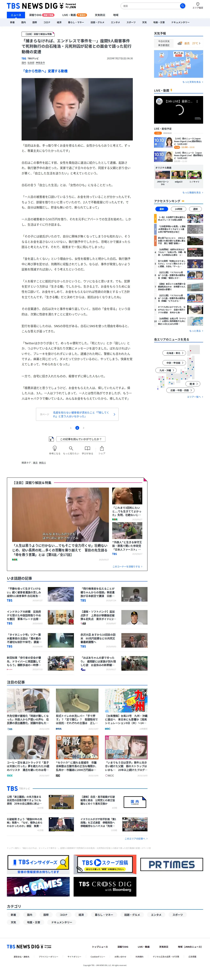Click the 学びがある open book icon
The width and height of the screenshot is (210, 980).
click(x=87, y=448)
